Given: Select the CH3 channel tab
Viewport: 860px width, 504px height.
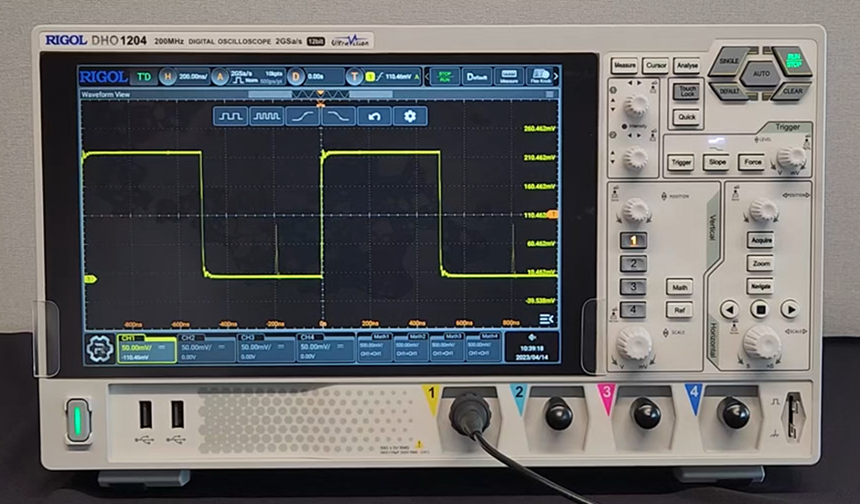Looking at the screenshot, I should pos(266,349).
